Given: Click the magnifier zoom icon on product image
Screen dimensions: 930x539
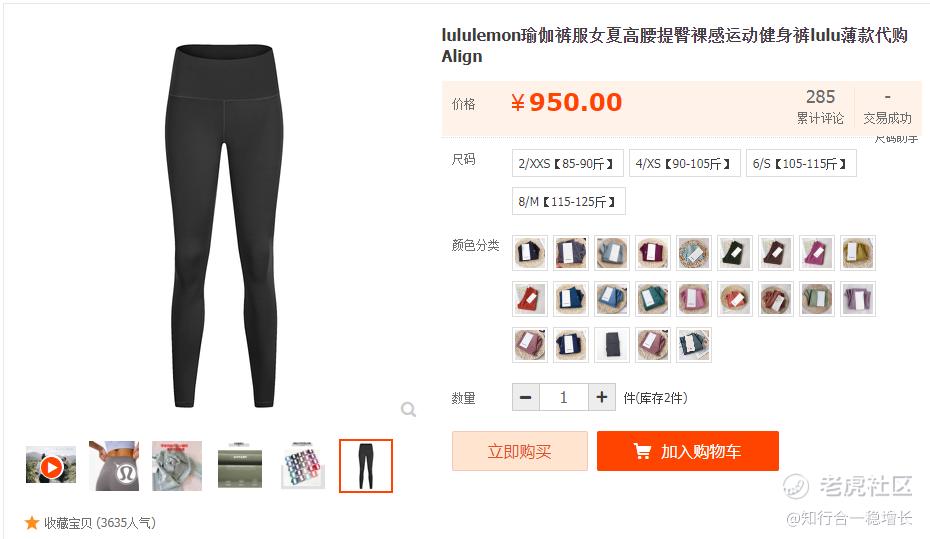Looking at the screenshot, I should coord(408,409).
